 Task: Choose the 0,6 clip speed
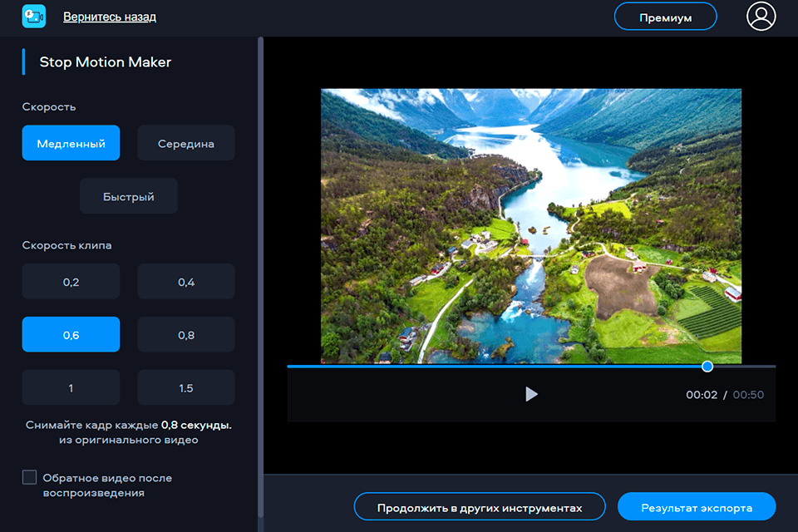click(71, 335)
